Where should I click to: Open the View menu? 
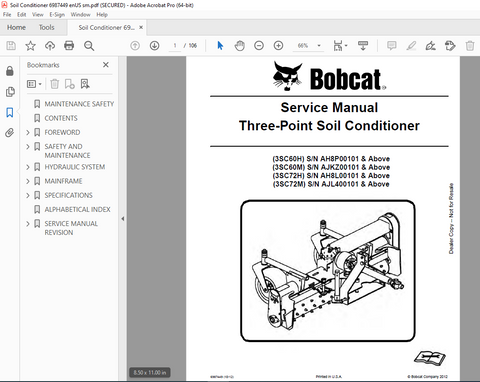point(38,15)
